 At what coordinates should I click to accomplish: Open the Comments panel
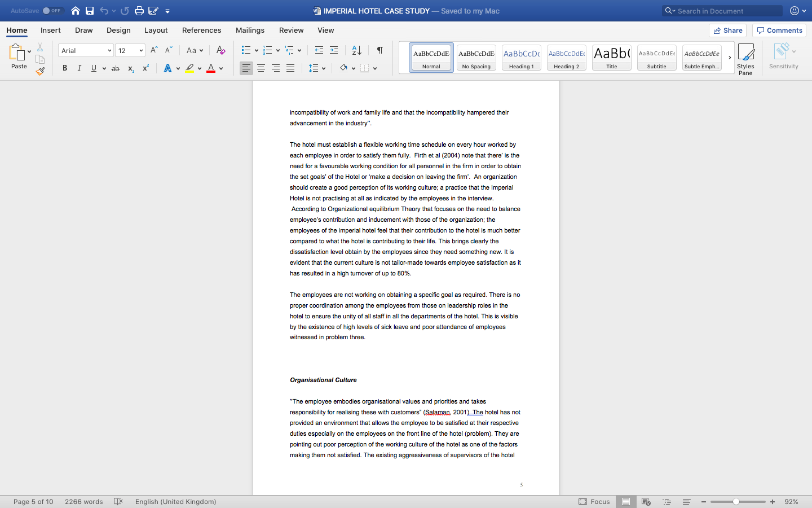(x=779, y=30)
